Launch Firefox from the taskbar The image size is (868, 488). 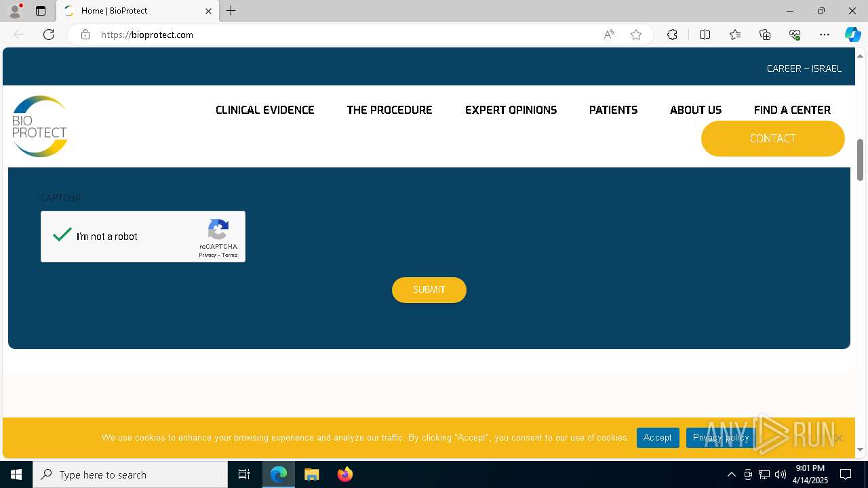point(345,474)
